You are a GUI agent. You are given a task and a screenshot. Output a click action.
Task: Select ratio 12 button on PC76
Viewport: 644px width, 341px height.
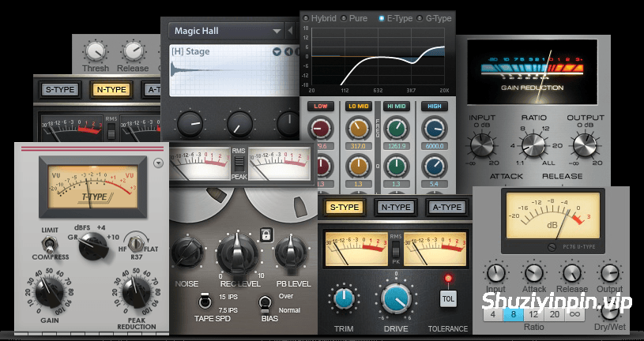click(x=533, y=315)
